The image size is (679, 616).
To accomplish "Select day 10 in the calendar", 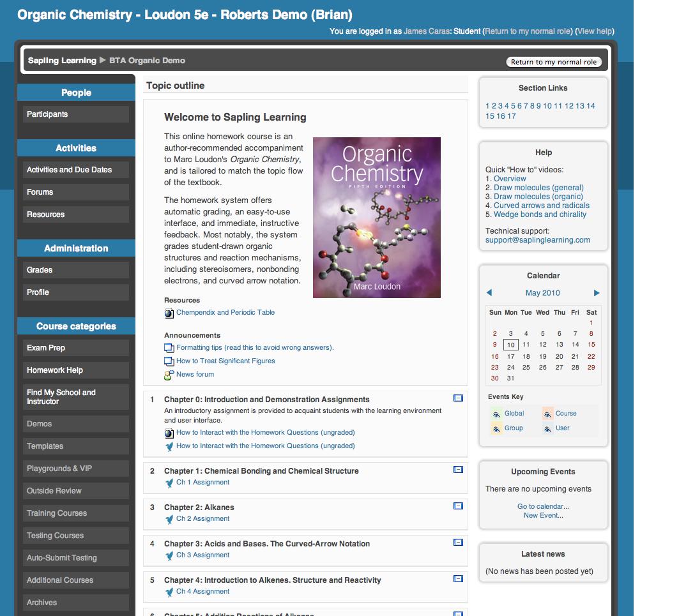I will (510, 345).
